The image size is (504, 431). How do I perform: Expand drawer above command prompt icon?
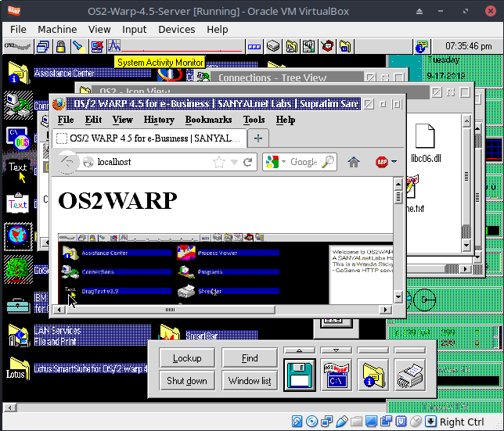(337, 350)
